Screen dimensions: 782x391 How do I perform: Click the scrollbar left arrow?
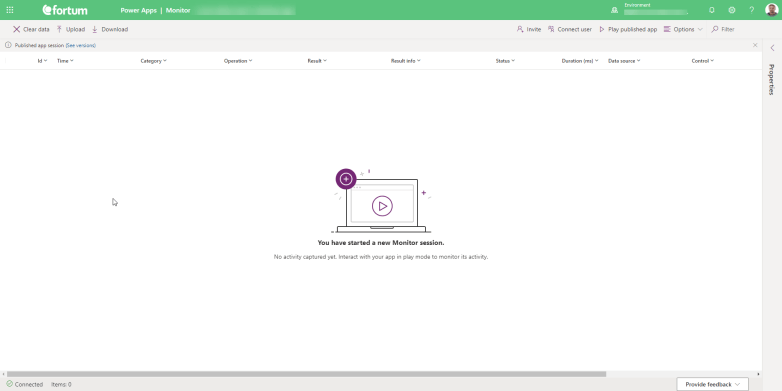[2, 374]
